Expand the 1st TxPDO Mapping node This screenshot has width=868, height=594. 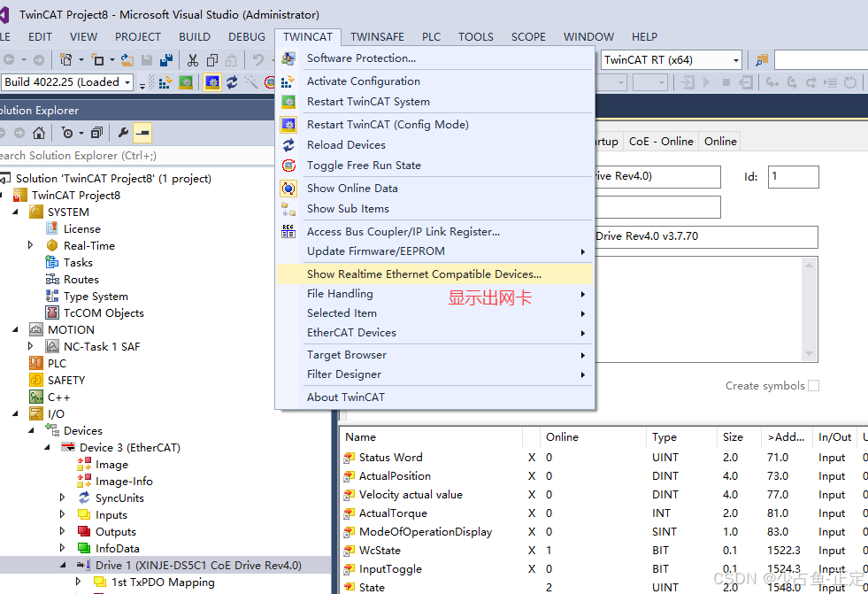(x=78, y=582)
